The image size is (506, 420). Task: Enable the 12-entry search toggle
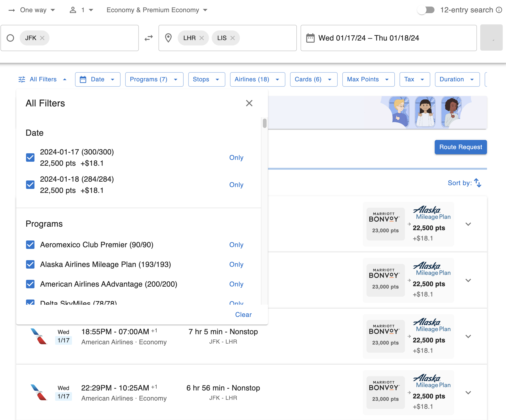tap(426, 10)
